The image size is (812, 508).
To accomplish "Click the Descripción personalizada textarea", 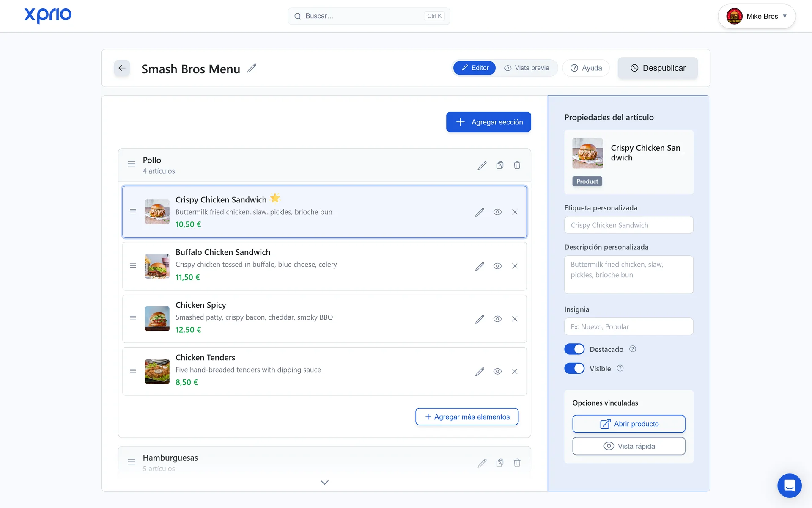I will tap(629, 275).
